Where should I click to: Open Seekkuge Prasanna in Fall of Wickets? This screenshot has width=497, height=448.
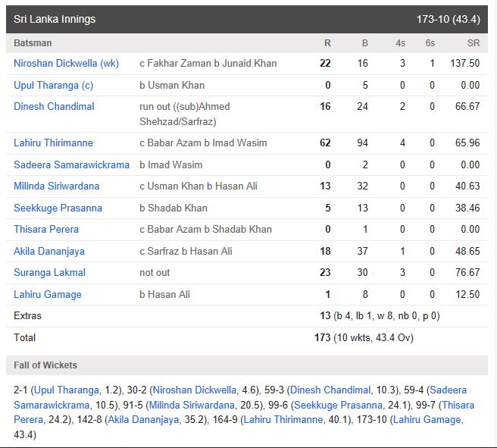[338, 405]
